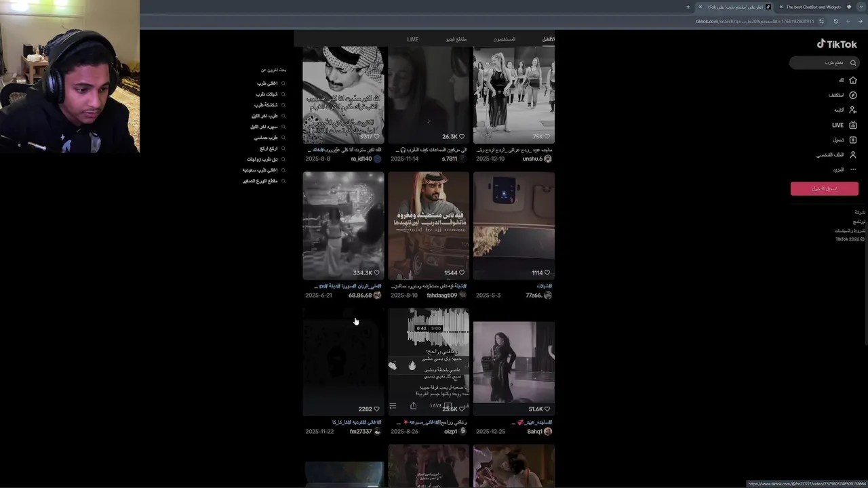Image resolution: width=868 pixels, height=488 pixels.
Task: Like the video with 75K hearts
Action: [x=547, y=136]
